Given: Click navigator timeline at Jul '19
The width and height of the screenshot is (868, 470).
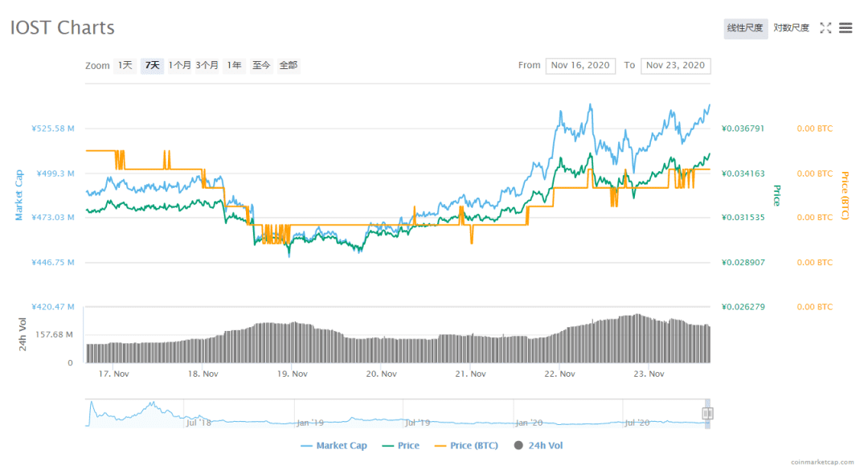Looking at the screenshot, I should tap(417, 423).
